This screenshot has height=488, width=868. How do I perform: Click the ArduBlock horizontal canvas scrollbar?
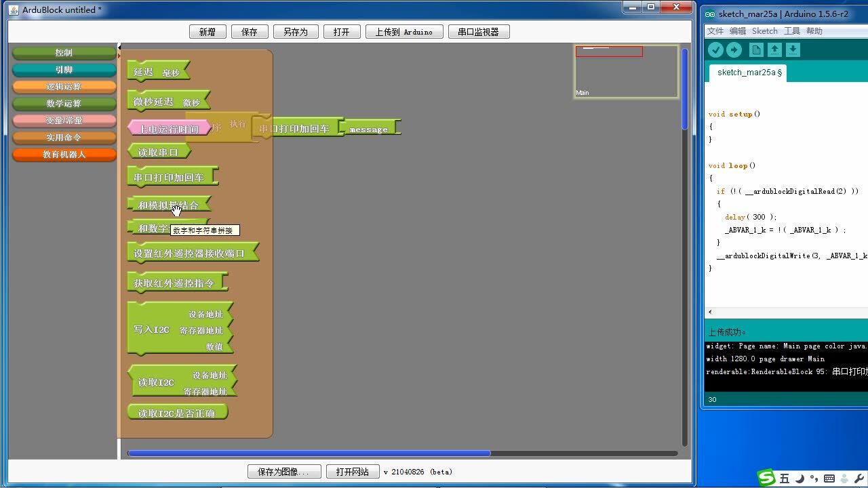309,453
